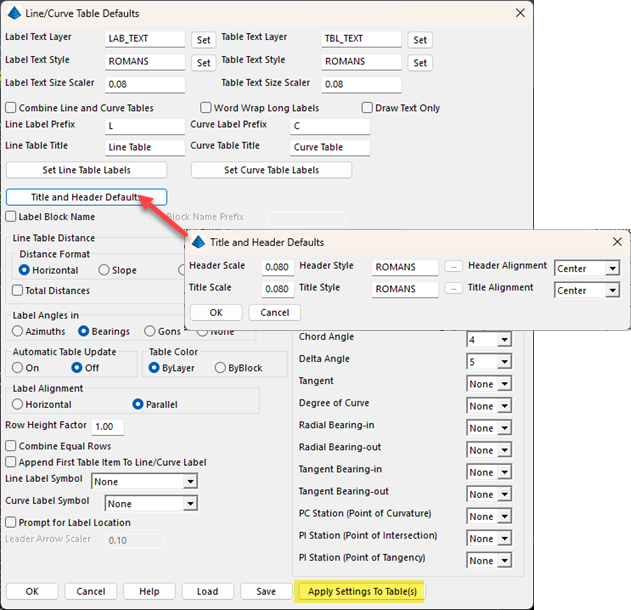Click Apply Settings To Table(s) button

(x=363, y=591)
